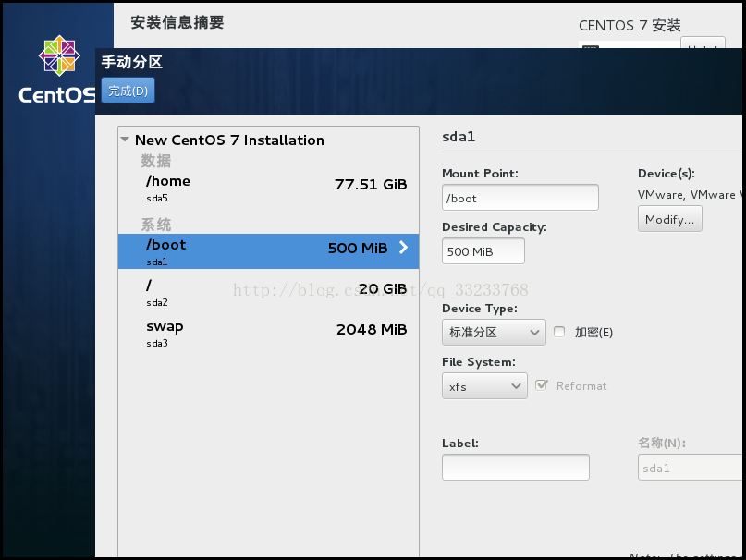Click the Desired Capacity field
This screenshot has width=746, height=560.
point(483,250)
